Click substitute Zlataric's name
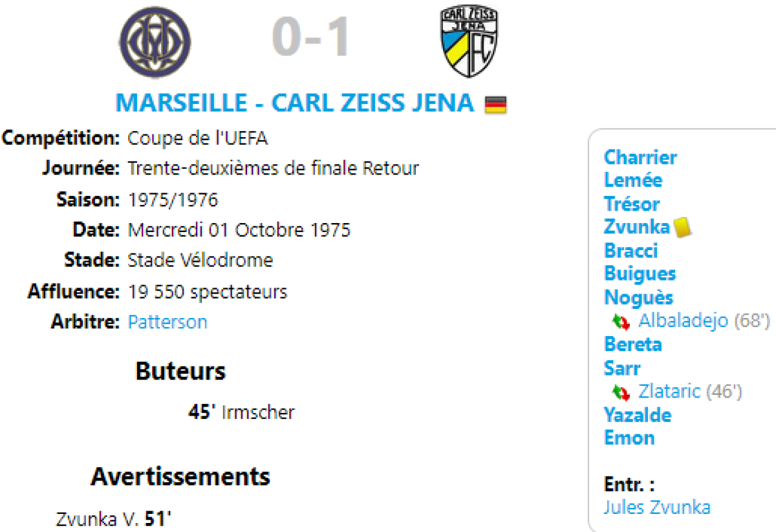Image resolution: width=776 pixels, height=532 pixels. coord(669,391)
